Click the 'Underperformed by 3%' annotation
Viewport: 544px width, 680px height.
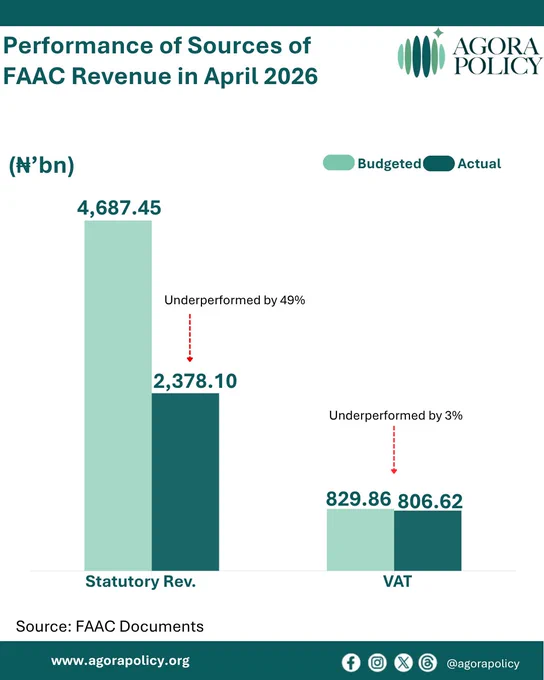click(396, 415)
